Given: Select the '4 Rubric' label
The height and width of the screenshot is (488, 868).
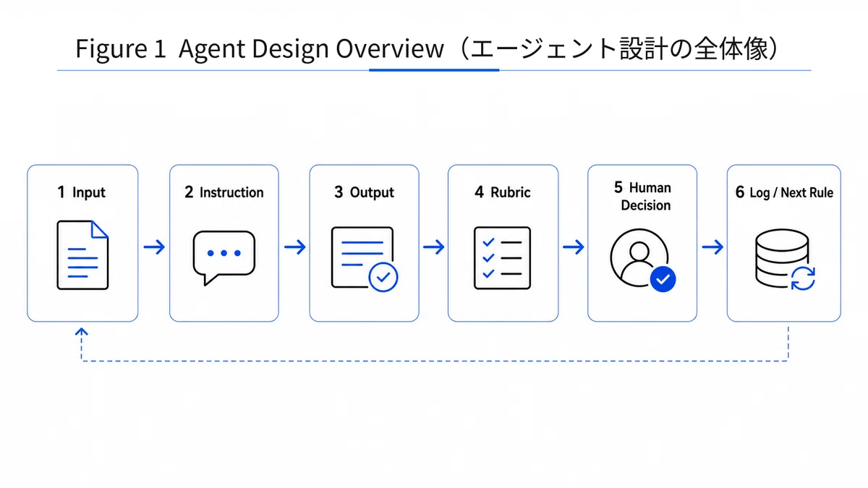Looking at the screenshot, I should (x=503, y=192).
